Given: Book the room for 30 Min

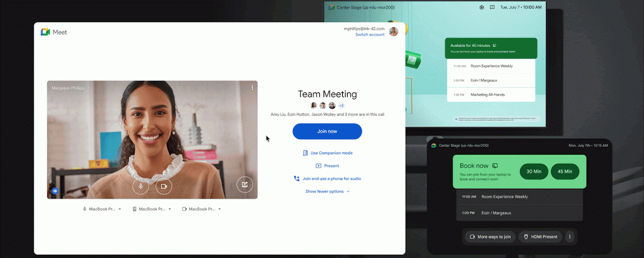Looking at the screenshot, I should [x=534, y=172].
